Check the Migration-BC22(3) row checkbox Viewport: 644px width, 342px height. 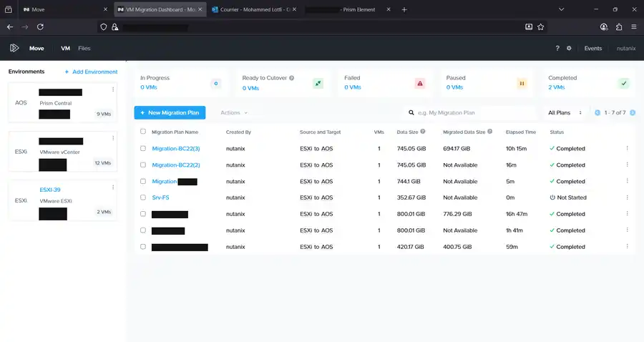coord(143,148)
